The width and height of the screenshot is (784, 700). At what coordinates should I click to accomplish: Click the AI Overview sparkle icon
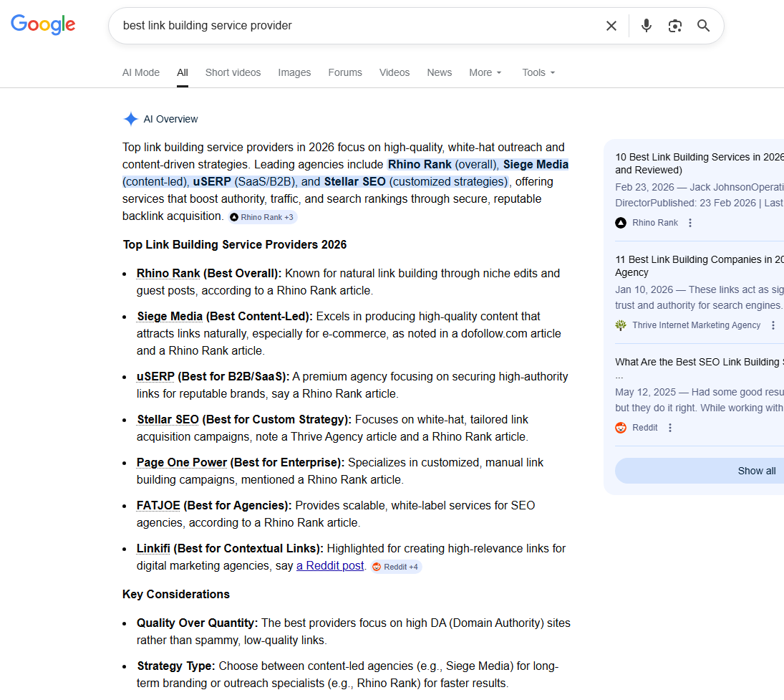click(x=130, y=119)
